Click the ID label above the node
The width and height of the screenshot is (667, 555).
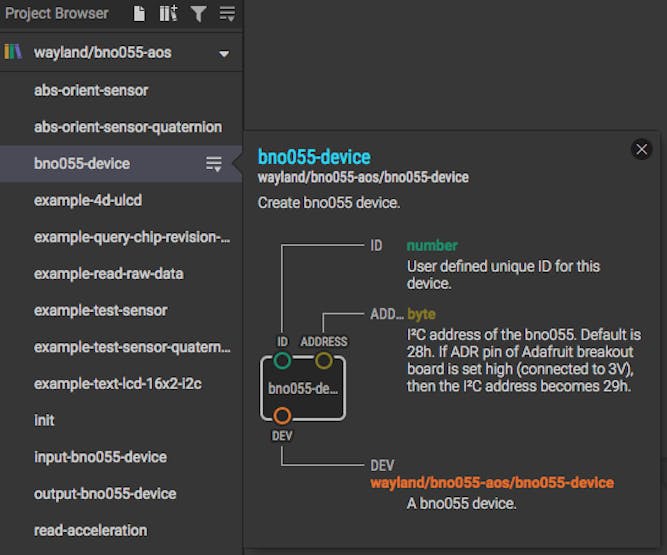pos(282,342)
